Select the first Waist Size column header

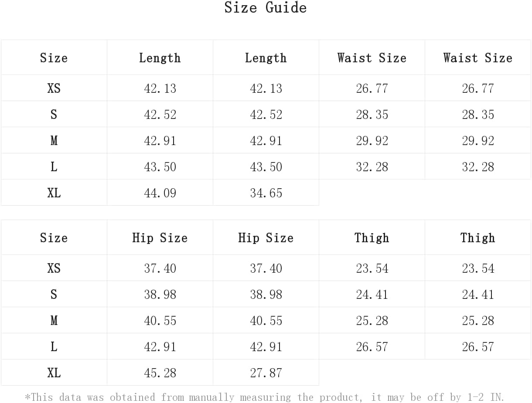click(x=372, y=58)
